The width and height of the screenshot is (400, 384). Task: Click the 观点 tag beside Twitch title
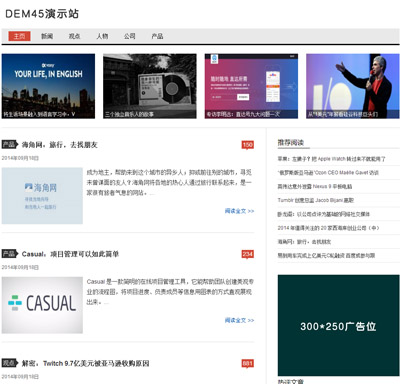tap(9, 363)
